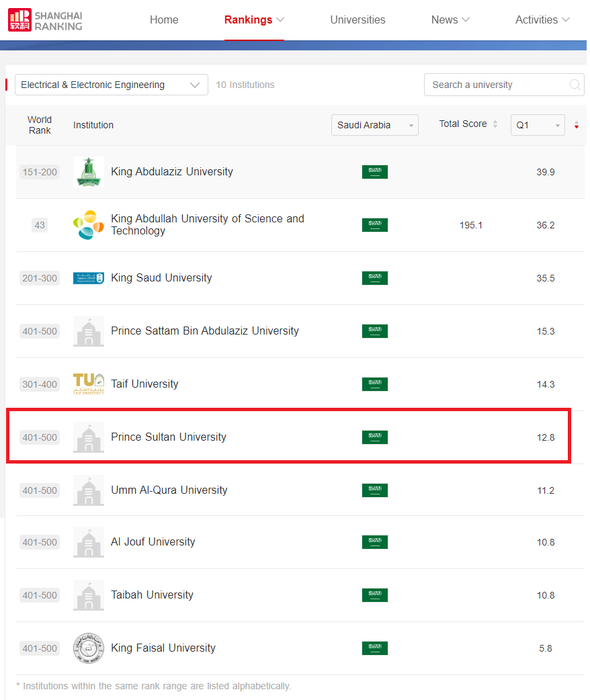Click Q1 score 39.9

[546, 172]
